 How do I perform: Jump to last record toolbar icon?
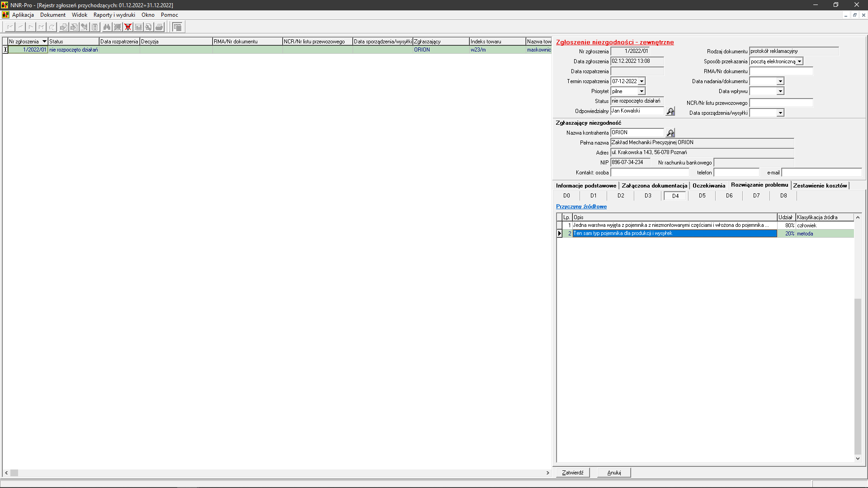[x=41, y=27]
